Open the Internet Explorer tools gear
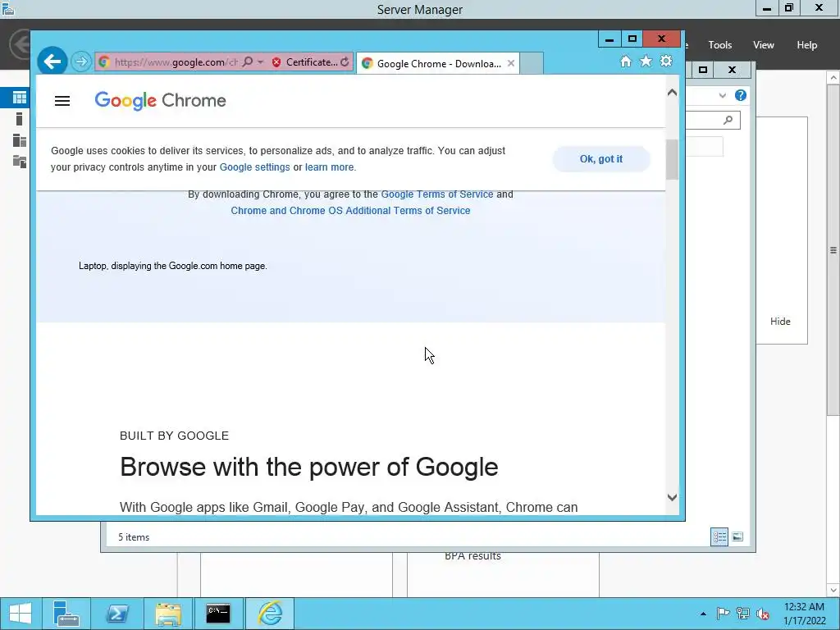Viewport: 840px width, 630px height. point(666,61)
